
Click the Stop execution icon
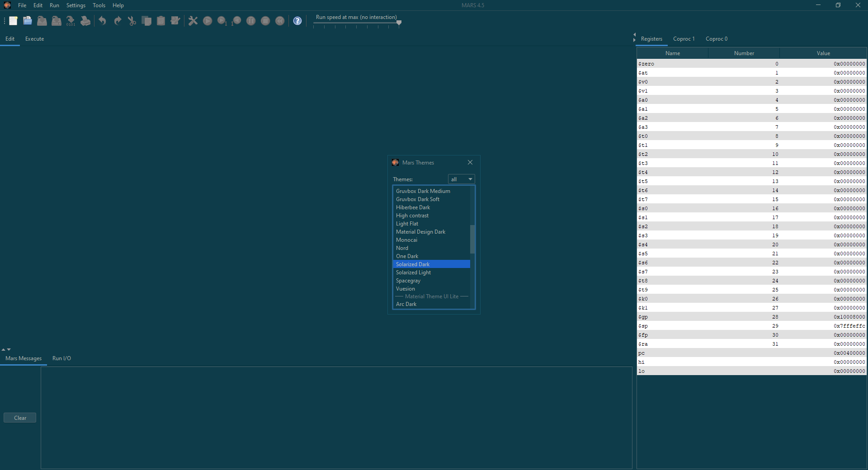pos(265,21)
